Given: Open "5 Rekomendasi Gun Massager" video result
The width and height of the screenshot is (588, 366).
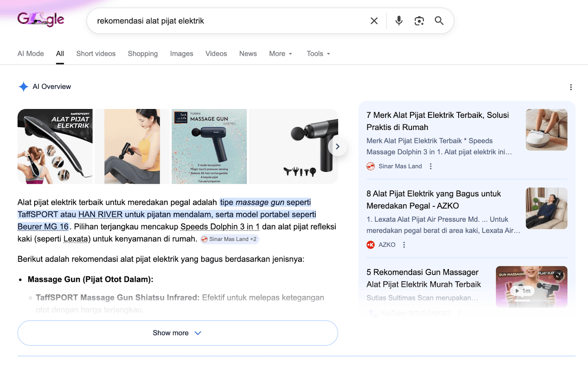Looking at the screenshot, I should (424, 278).
